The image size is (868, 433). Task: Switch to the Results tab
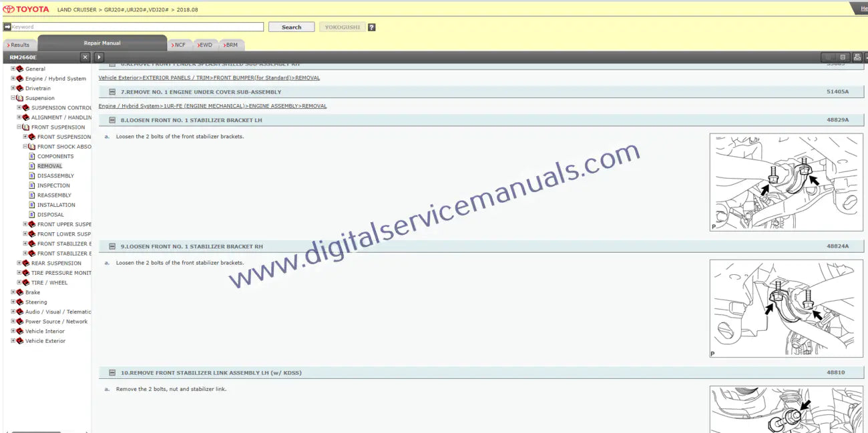click(19, 45)
